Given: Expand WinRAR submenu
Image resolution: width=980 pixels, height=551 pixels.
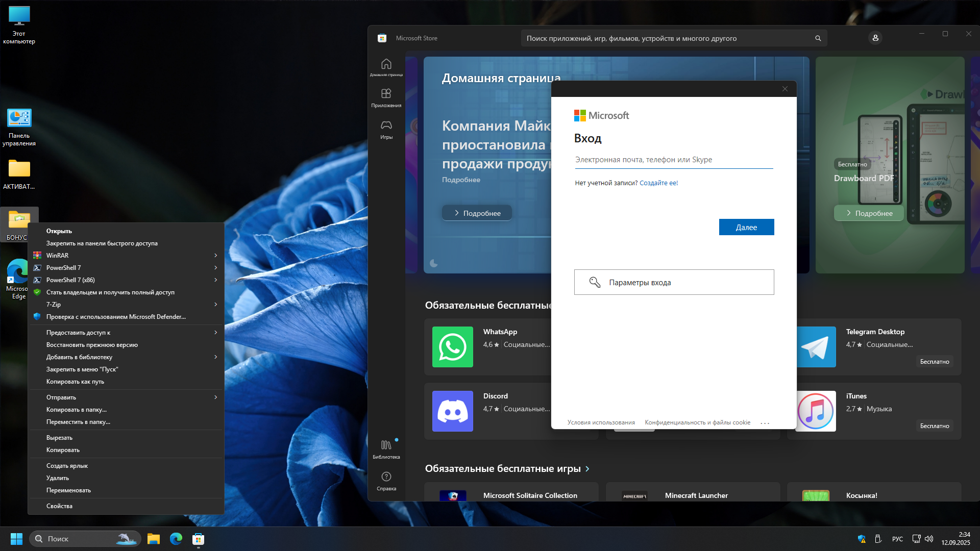Looking at the screenshot, I should (x=126, y=256).
